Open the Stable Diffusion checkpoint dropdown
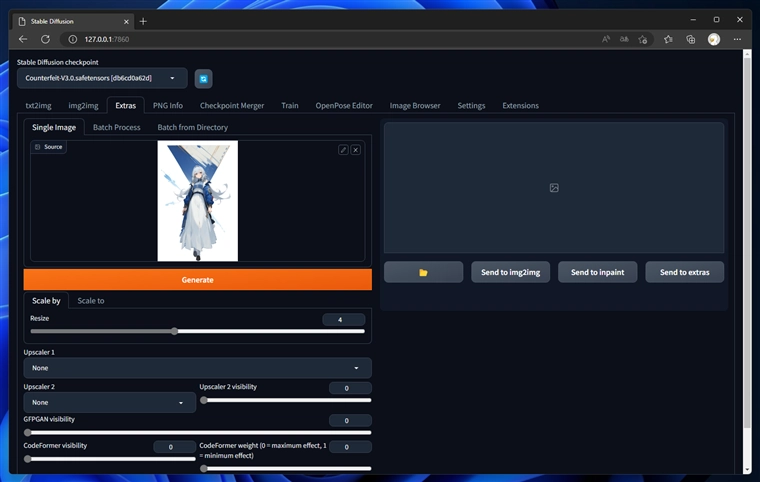760x482 pixels. point(102,78)
